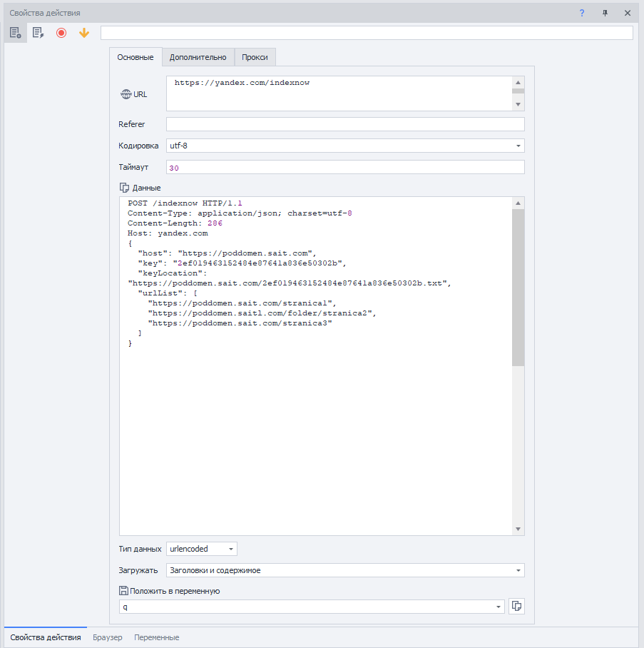
Task: Click the URL field scroll down arrow
Action: [x=518, y=105]
